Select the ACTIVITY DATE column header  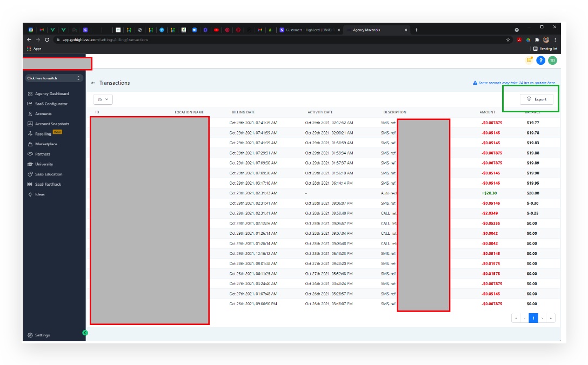pos(320,112)
